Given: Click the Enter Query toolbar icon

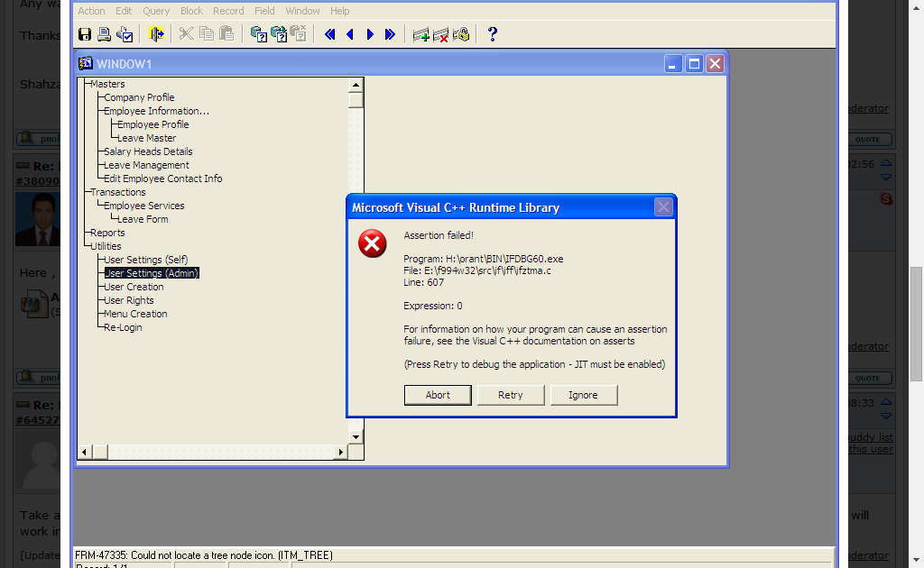Looking at the screenshot, I should point(258,34).
